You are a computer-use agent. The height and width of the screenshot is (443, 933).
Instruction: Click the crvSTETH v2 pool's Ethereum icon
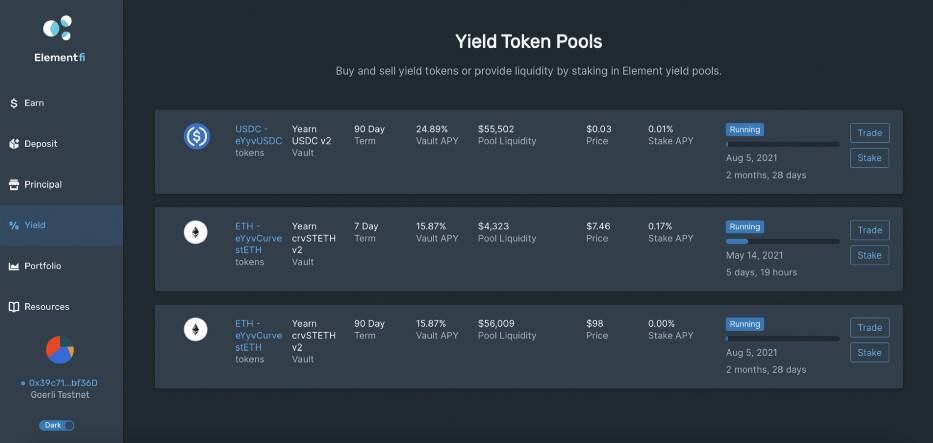[196, 330]
